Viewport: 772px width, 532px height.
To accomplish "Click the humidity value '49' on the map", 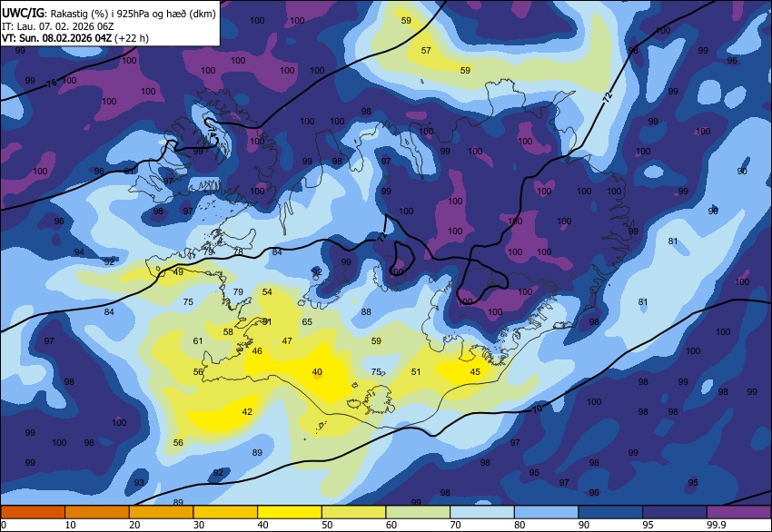I will click(x=178, y=271).
